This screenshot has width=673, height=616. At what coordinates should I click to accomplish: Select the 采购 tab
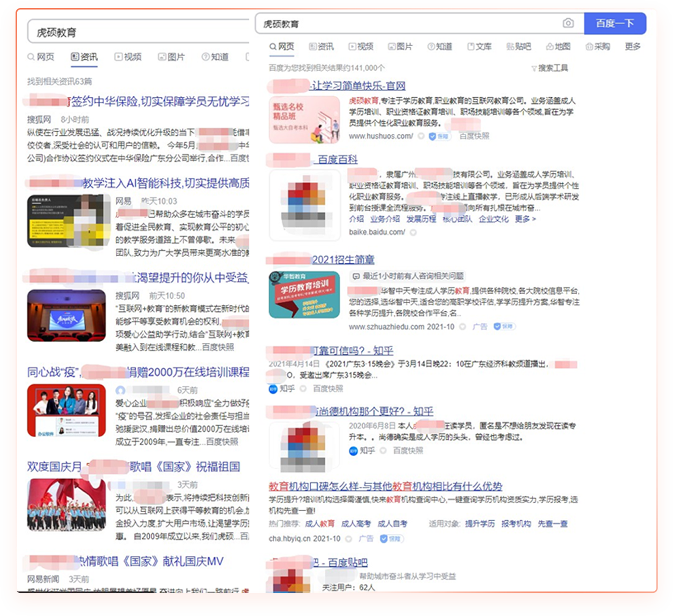point(597,46)
